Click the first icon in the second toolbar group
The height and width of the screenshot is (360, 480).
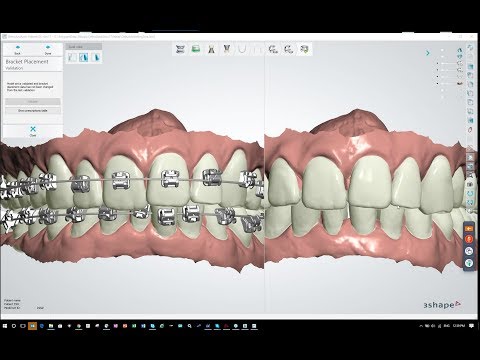[273, 49]
